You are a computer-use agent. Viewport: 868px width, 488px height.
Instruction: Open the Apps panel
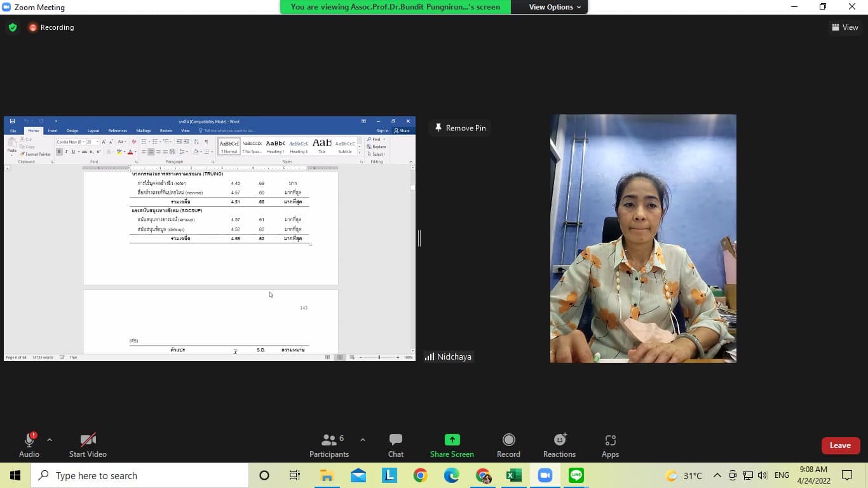click(x=610, y=445)
